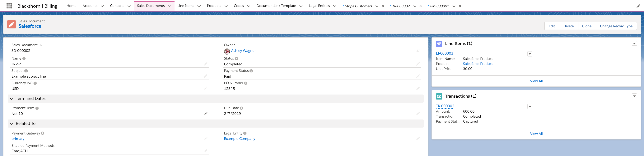Viewport: 644px width, 156px height.
Task: Edit the PO Number pencil icon
Action: click(418, 88)
